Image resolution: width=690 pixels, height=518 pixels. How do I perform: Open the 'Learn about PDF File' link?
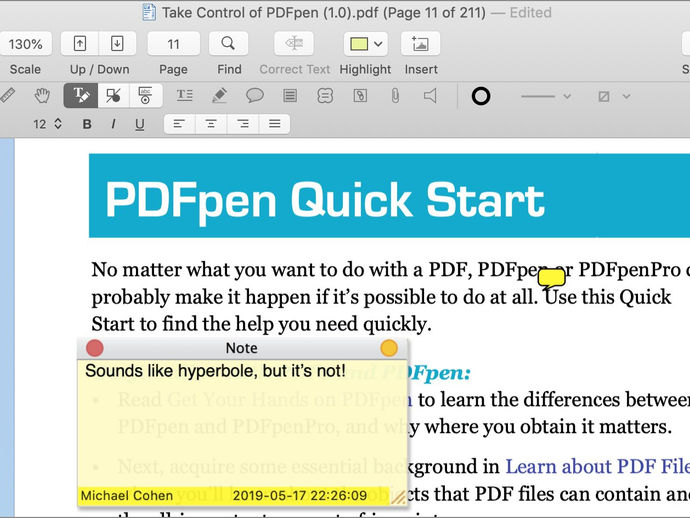597,467
